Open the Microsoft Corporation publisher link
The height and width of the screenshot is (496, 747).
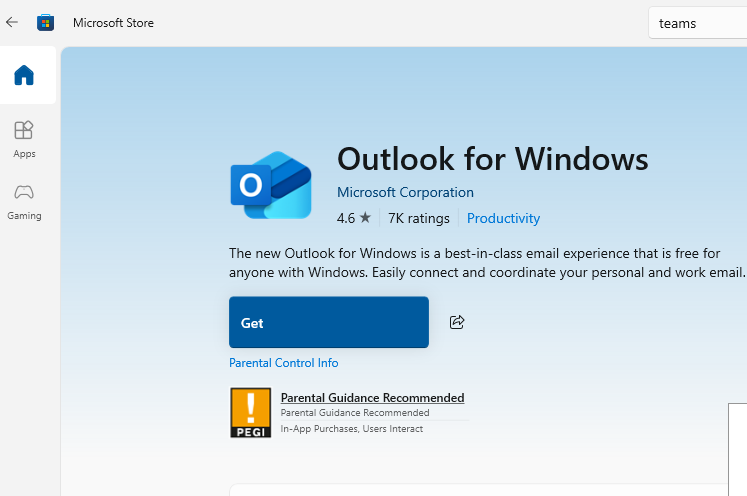click(405, 192)
